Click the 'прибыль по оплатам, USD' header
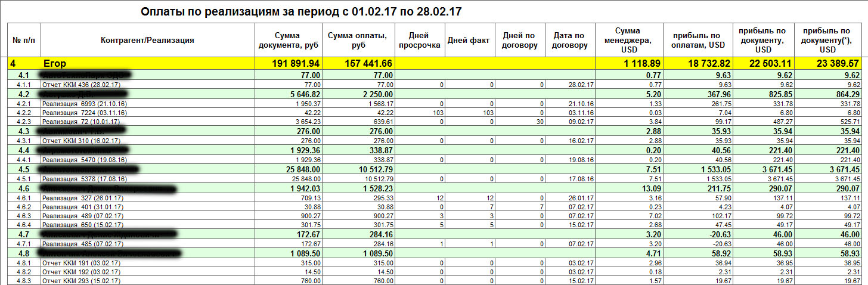Image resolution: width=868 pixels, height=285 pixels. pos(698,41)
